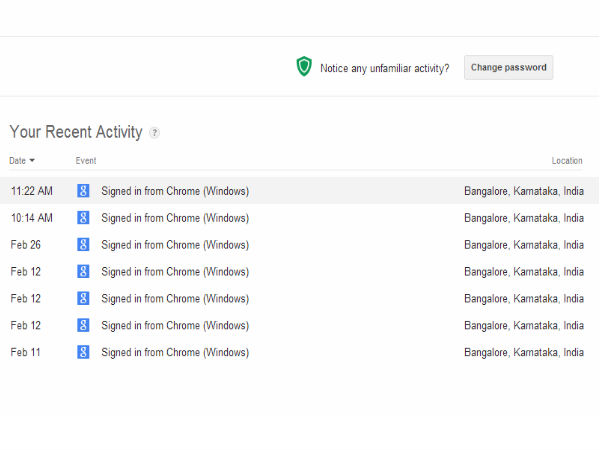Toggle Date column sort arrow
Viewport: 600px width, 450px height.
(32, 161)
